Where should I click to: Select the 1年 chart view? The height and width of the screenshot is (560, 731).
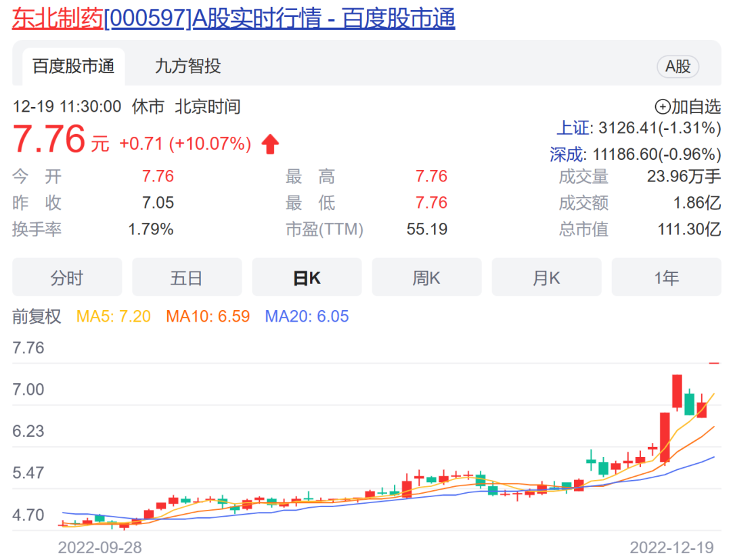coord(666,278)
